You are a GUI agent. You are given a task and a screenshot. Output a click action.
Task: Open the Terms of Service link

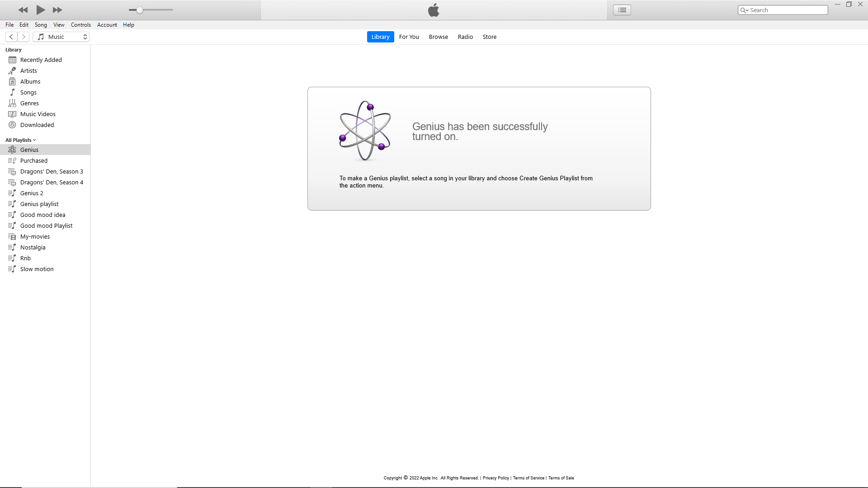(528, 478)
